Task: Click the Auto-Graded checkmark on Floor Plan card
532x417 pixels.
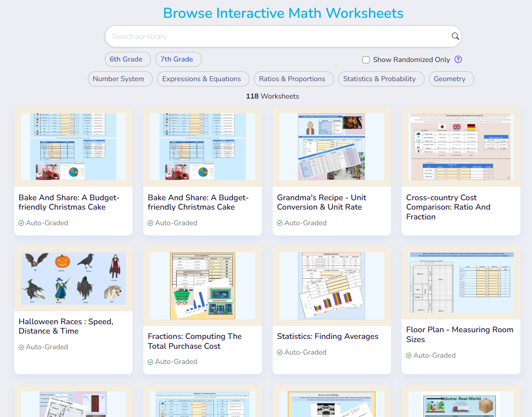Action: (x=409, y=355)
